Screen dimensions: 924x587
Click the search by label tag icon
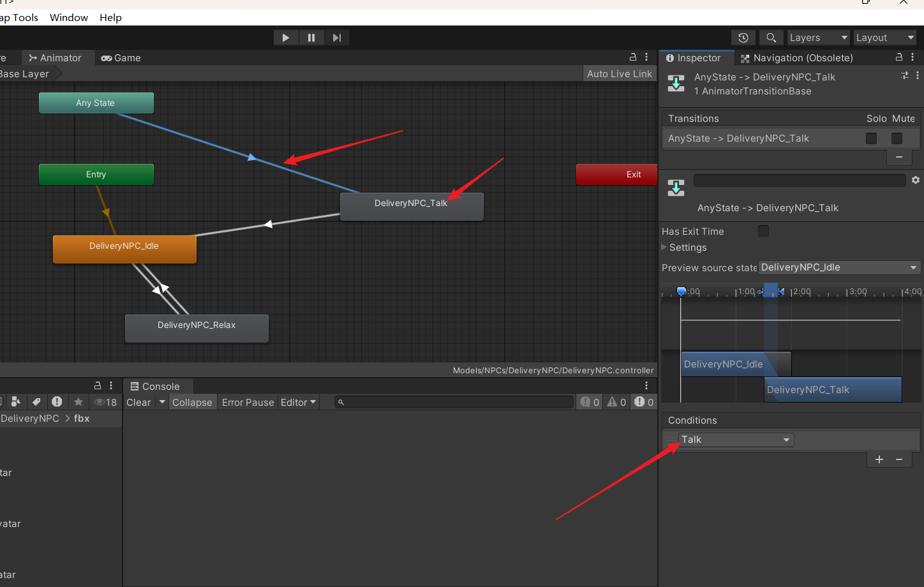click(x=36, y=402)
